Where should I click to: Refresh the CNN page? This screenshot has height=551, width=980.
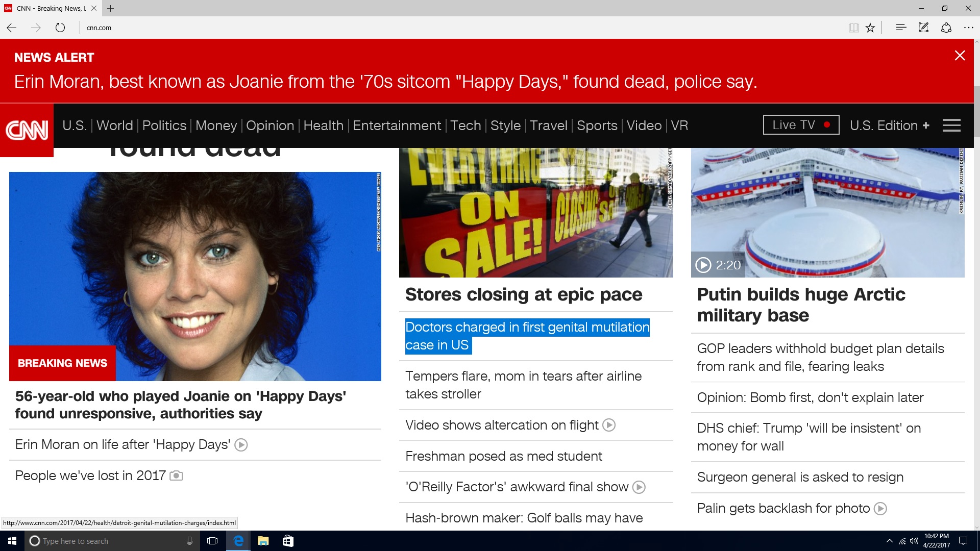coord(60,28)
